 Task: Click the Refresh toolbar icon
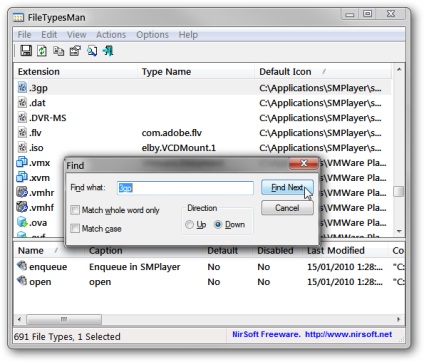(x=42, y=51)
